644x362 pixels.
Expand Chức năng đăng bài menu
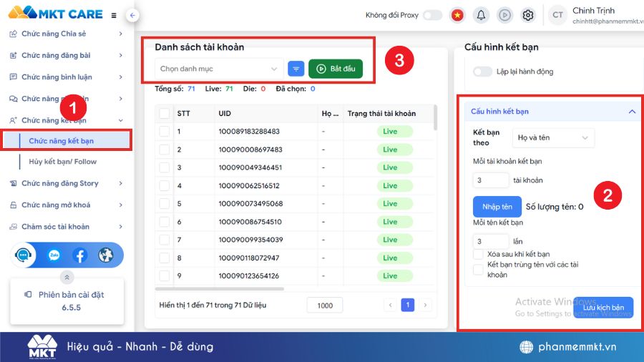[66, 55]
